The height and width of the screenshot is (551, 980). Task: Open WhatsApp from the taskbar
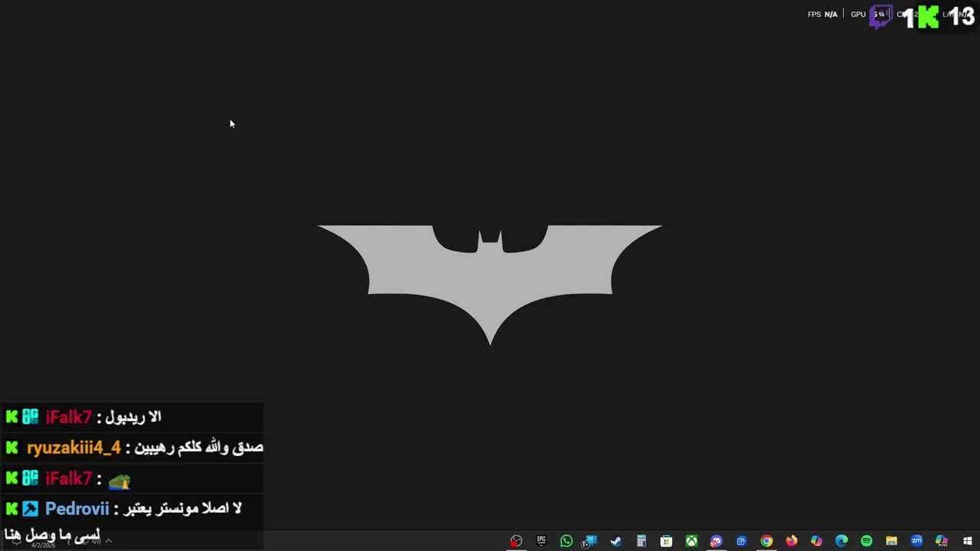[567, 541]
